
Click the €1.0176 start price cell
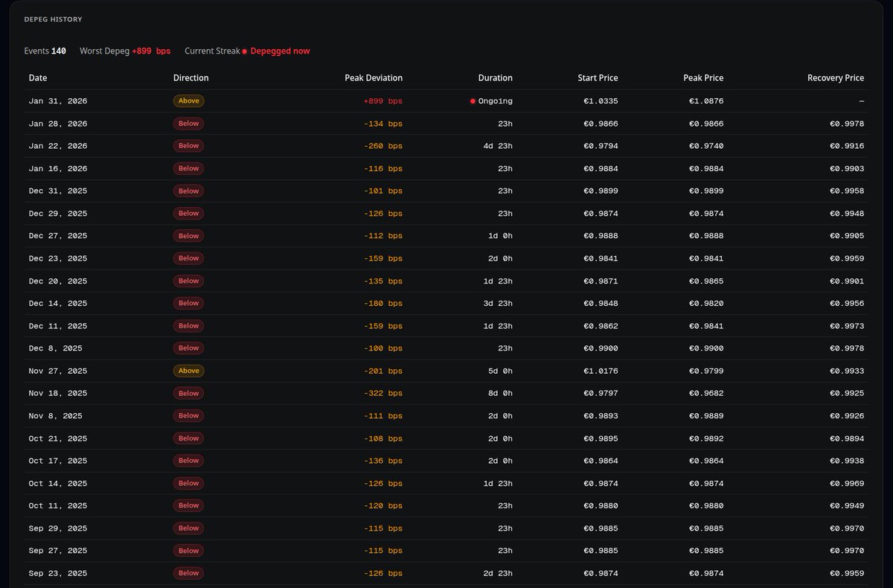pos(601,371)
